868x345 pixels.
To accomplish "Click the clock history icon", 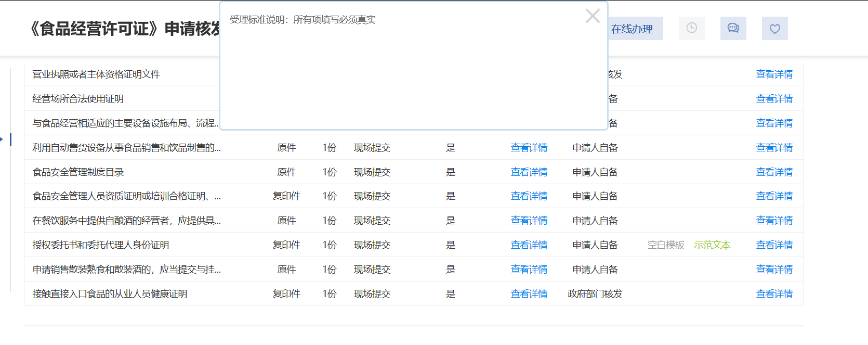I will click(x=691, y=28).
